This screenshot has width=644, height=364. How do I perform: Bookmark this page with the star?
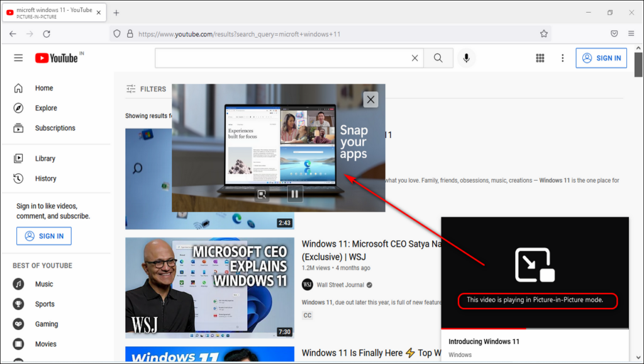(x=544, y=34)
